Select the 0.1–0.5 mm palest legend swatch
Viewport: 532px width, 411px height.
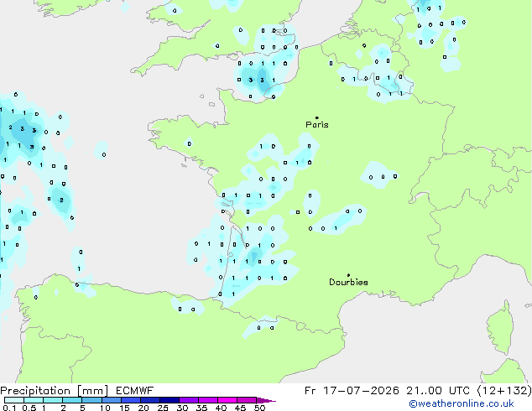click(x=14, y=400)
